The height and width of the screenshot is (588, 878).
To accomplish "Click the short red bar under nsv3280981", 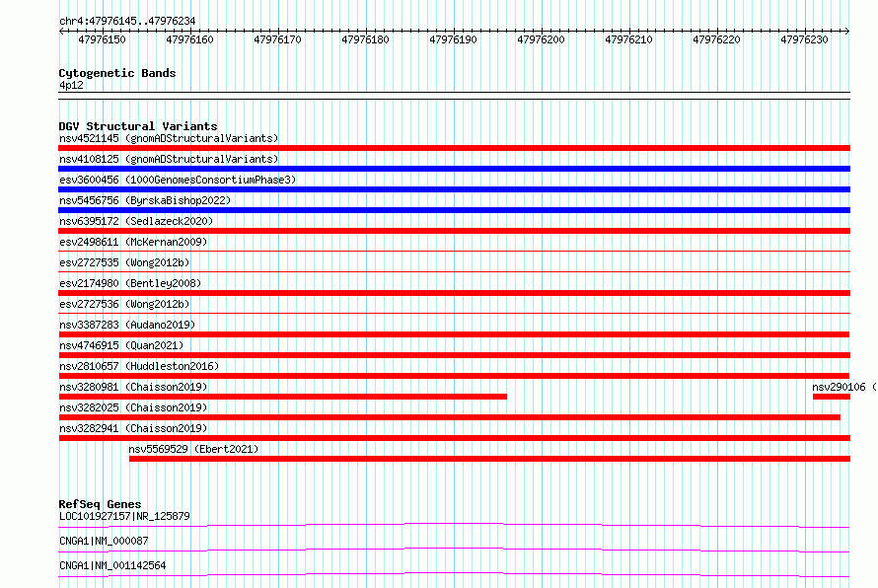I will click(283, 397).
